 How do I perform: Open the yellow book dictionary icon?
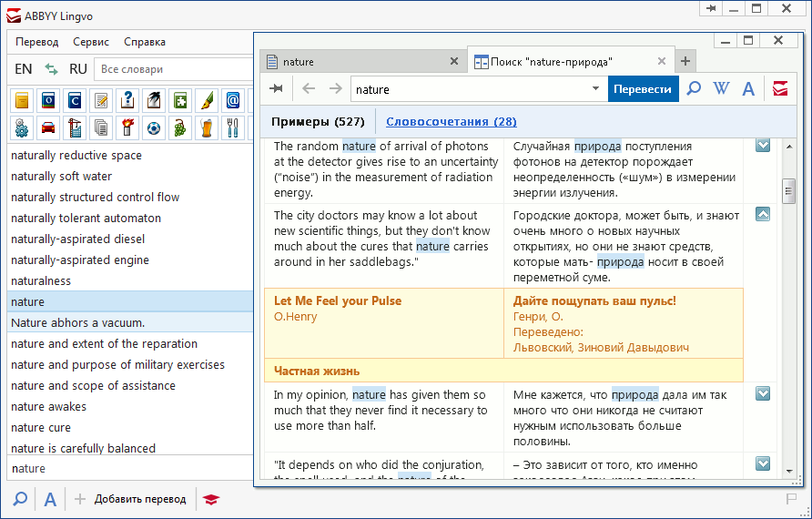(x=22, y=100)
